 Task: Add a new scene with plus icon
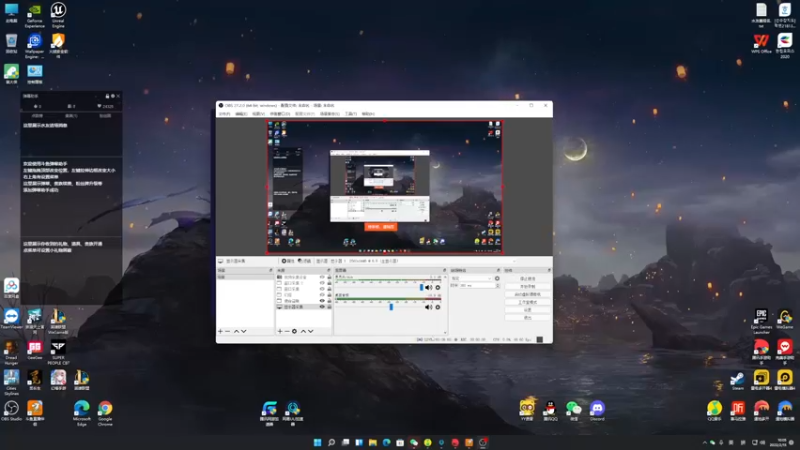(220, 331)
